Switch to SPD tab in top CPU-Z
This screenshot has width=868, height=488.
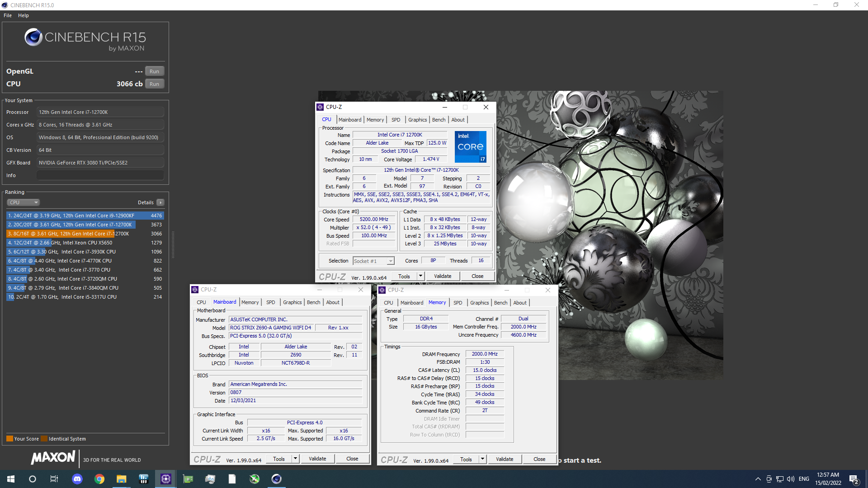396,120
